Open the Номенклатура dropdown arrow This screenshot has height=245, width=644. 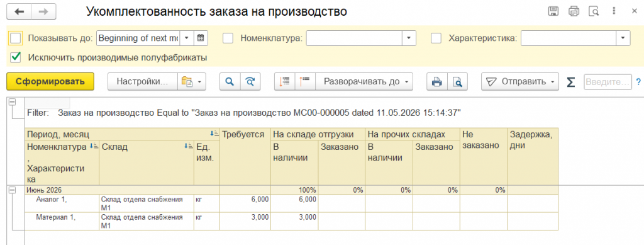click(x=409, y=38)
